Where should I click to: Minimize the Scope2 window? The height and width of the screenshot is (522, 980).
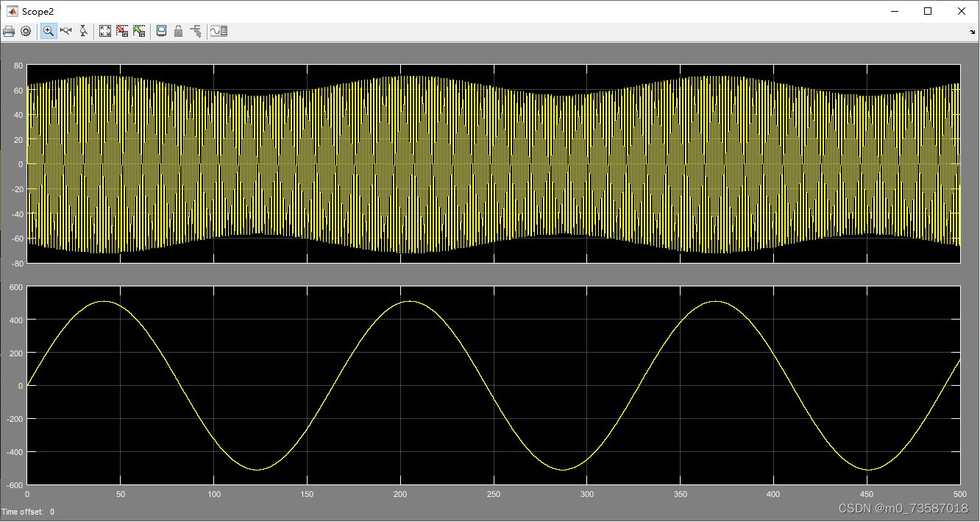[x=895, y=11]
